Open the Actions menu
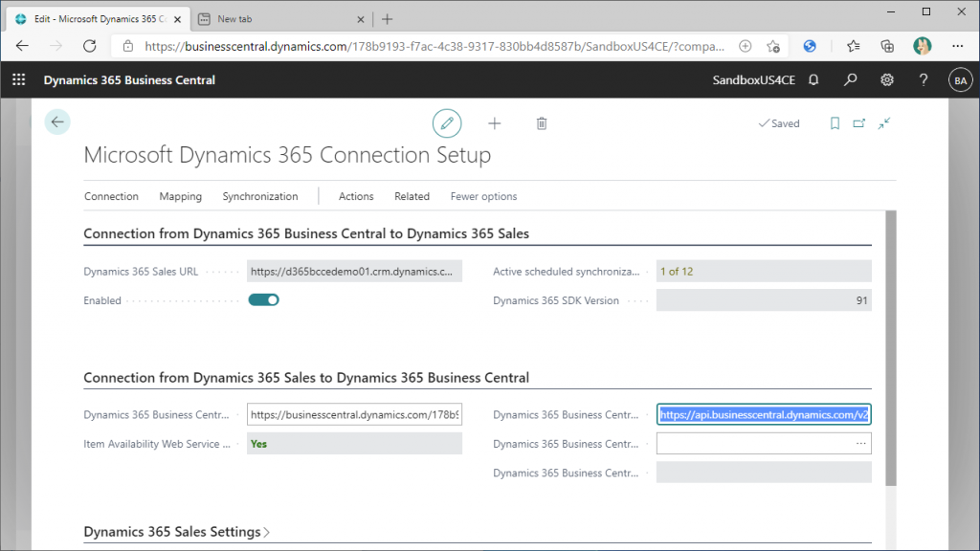 [x=356, y=196]
